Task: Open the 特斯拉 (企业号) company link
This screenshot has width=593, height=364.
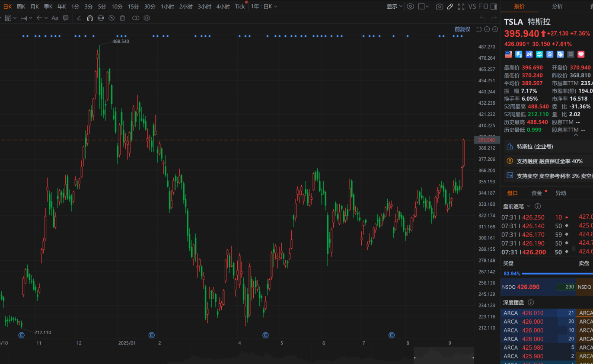Action: (535, 147)
